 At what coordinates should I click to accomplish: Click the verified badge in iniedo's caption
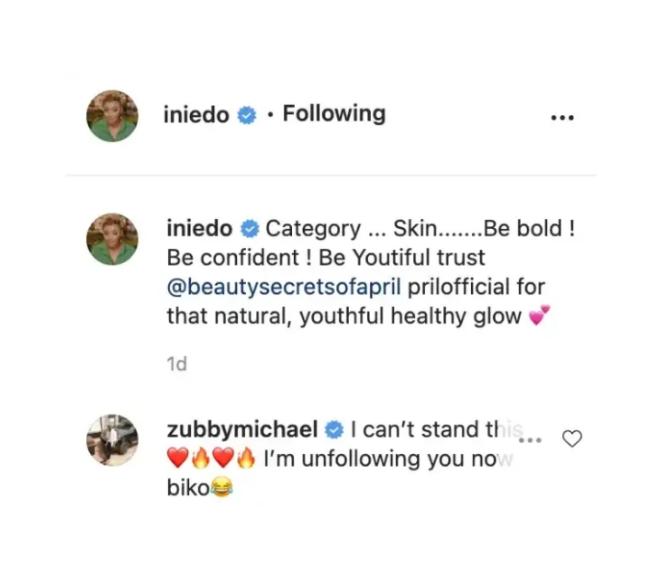(250, 228)
